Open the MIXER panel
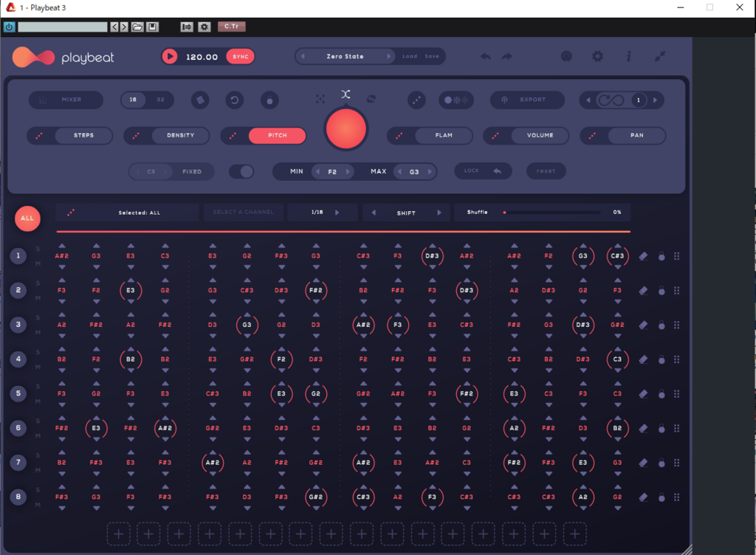 pos(66,100)
